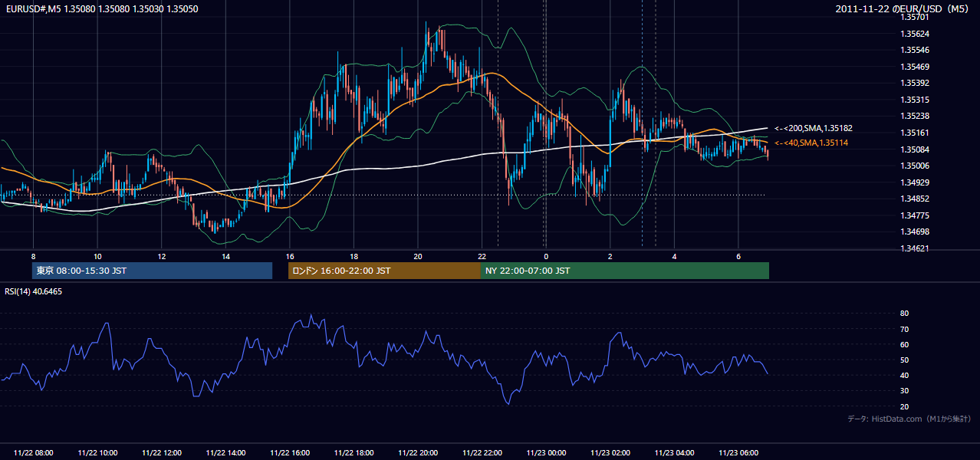
Task: Click the <-<200,SMA,1.35182 line label
Action: [814, 128]
